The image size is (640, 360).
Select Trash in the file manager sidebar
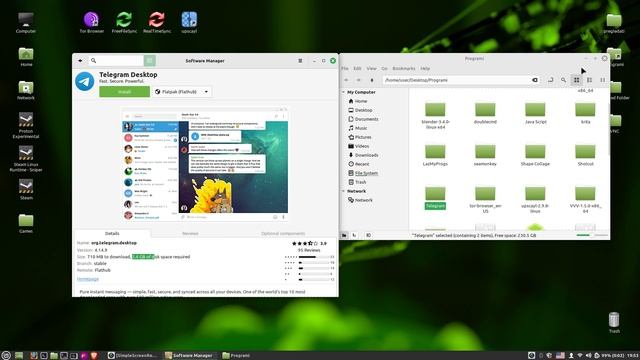pos(360,182)
